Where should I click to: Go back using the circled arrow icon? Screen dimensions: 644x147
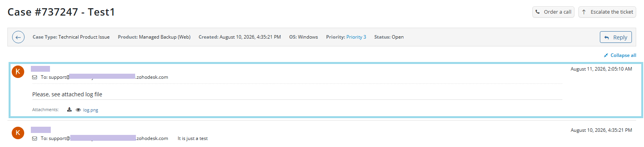(18, 37)
